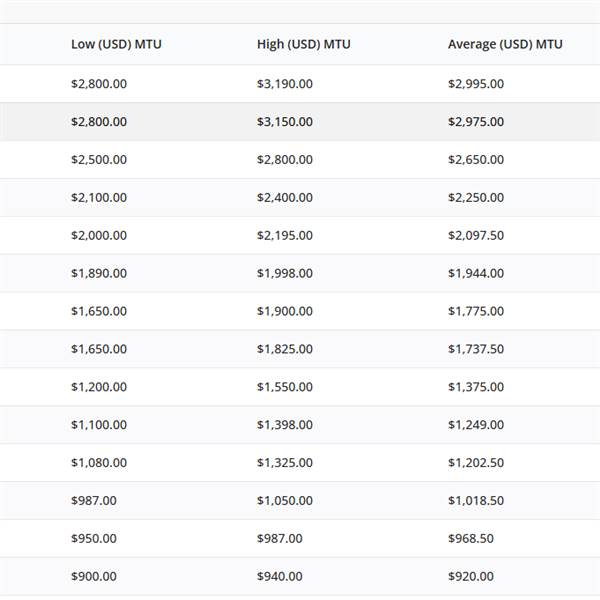Select the $1,398.00 high price cell
The height and width of the screenshot is (600, 600).
[x=284, y=425]
